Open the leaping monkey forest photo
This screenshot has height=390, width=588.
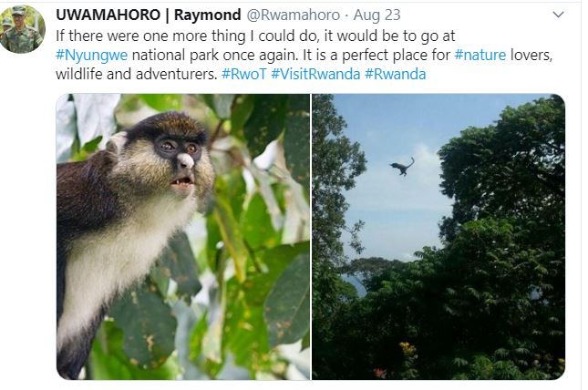438,237
